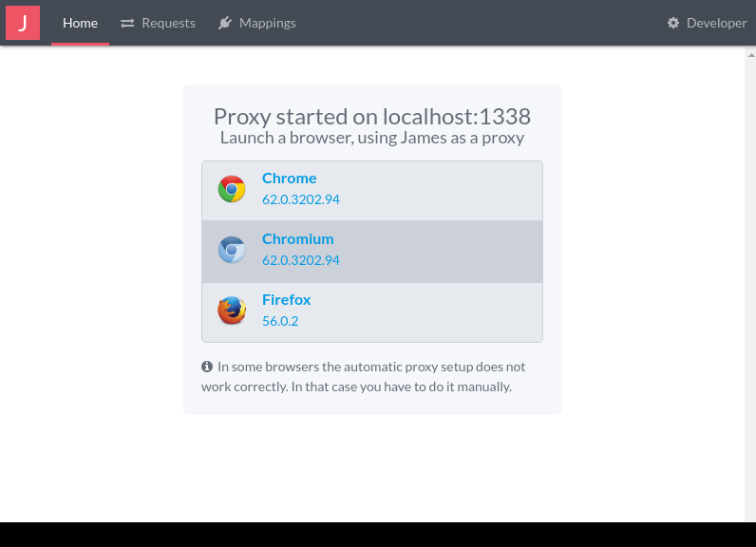The image size is (756, 547).
Task: Click the Mappings plug icon
Action: [x=225, y=23]
